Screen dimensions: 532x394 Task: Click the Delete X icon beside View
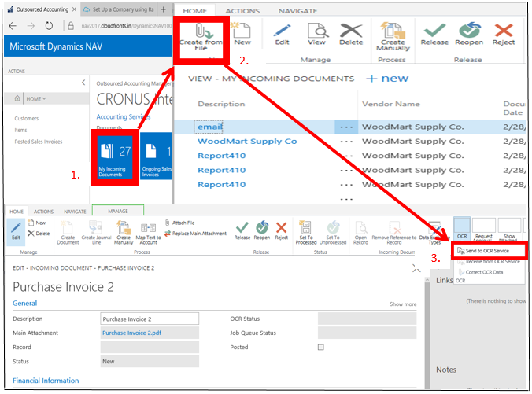[351, 31]
